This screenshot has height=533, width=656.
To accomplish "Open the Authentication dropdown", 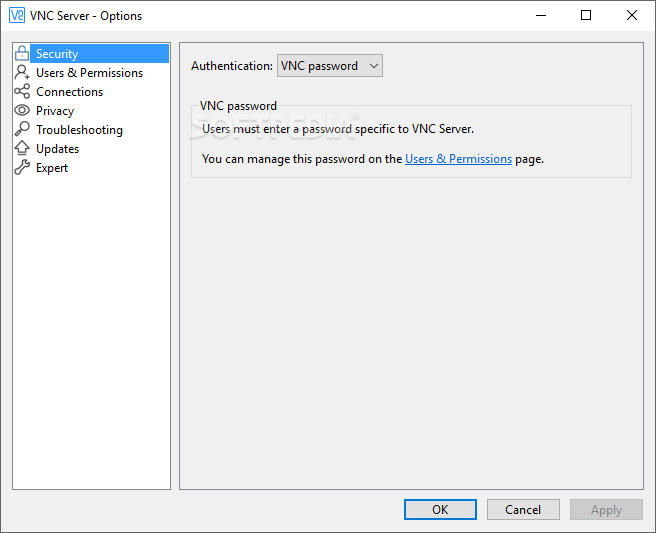I will click(330, 66).
